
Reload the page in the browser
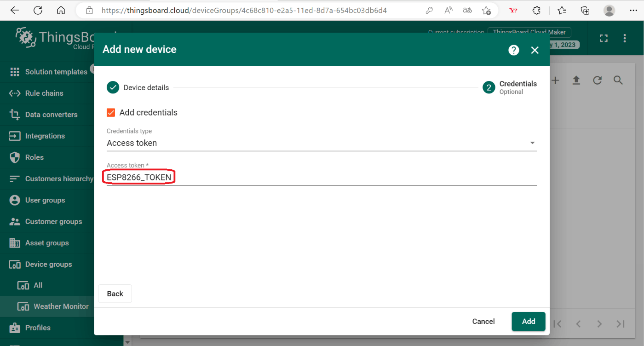coord(38,10)
